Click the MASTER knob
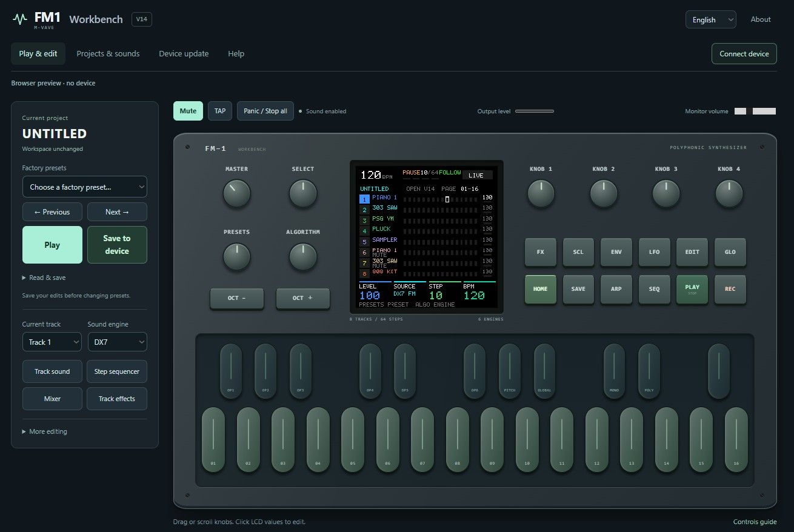The width and height of the screenshot is (794, 532). point(236,194)
